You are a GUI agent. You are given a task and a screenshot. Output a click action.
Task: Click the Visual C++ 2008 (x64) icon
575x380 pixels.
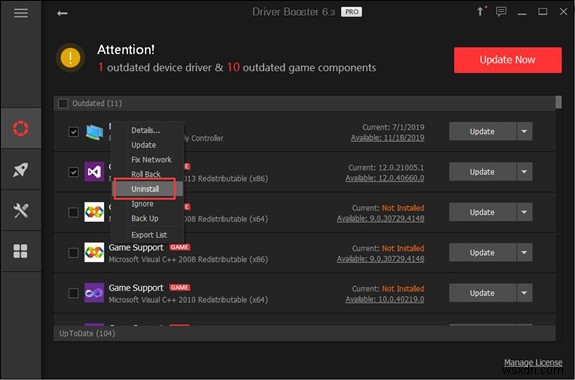pos(94,212)
